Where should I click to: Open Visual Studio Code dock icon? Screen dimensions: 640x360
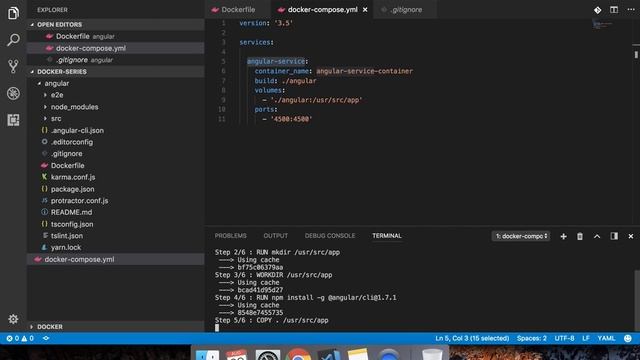tap(329, 354)
